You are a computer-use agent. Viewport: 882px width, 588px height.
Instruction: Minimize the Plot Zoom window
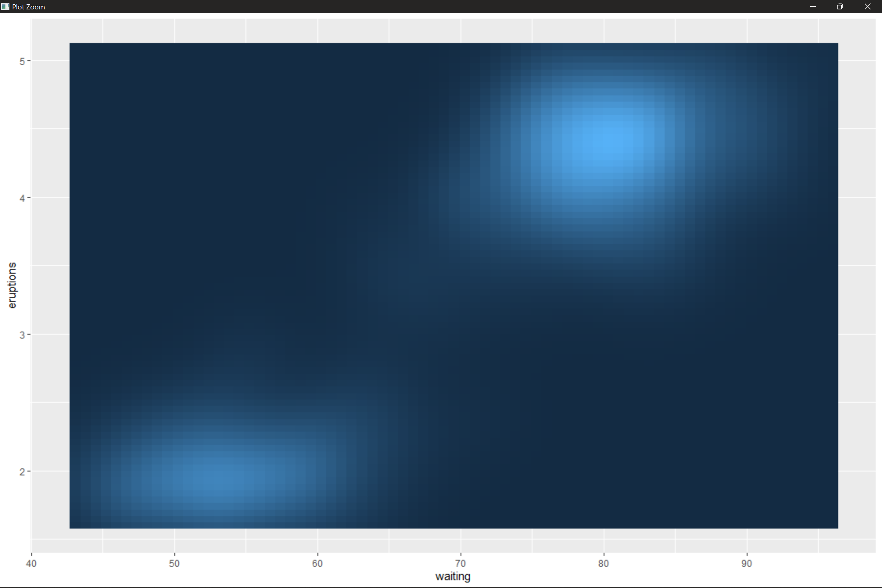(x=813, y=7)
